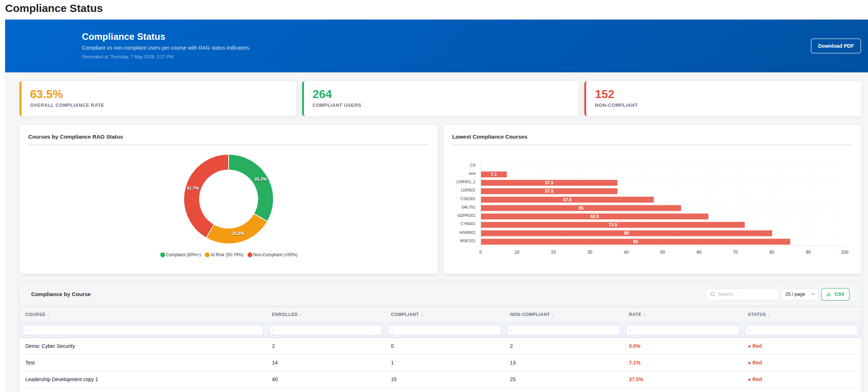The height and width of the screenshot is (392, 868).
Task: Click the download icon on the CSV button
Action: 829,294
